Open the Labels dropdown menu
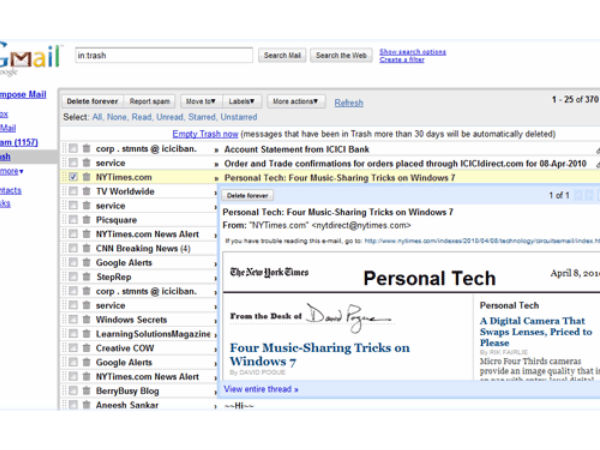The image size is (600, 450). pyautogui.click(x=242, y=102)
